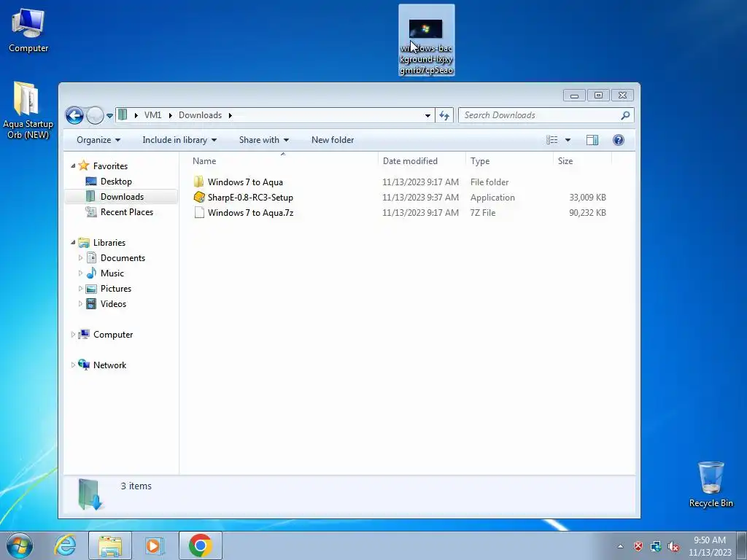The width and height of the screenshot is (747, 560).
Task: Open the Organize menu
Action: point(98,140)
